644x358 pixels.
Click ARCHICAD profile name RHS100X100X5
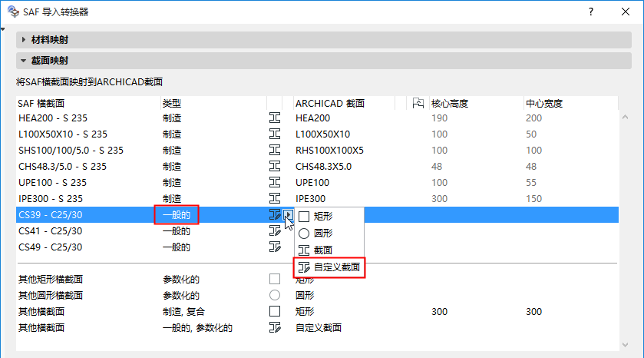pos(329,150)
